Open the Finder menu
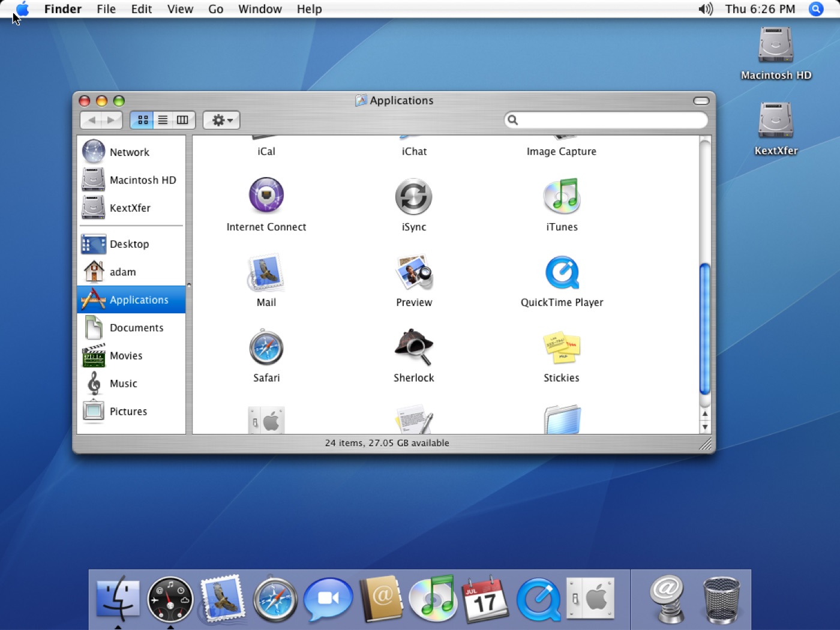Screen dimensions: 840x630 click(x=62, y=9)
